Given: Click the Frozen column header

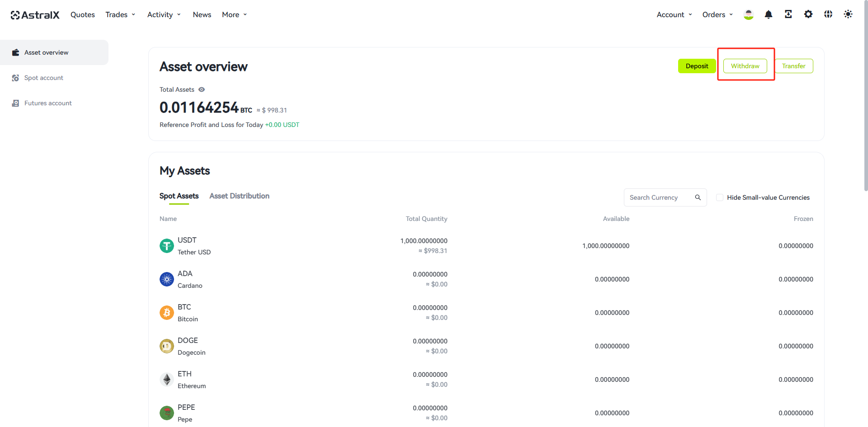Looking at the screenshot, I should pos(803,219).
